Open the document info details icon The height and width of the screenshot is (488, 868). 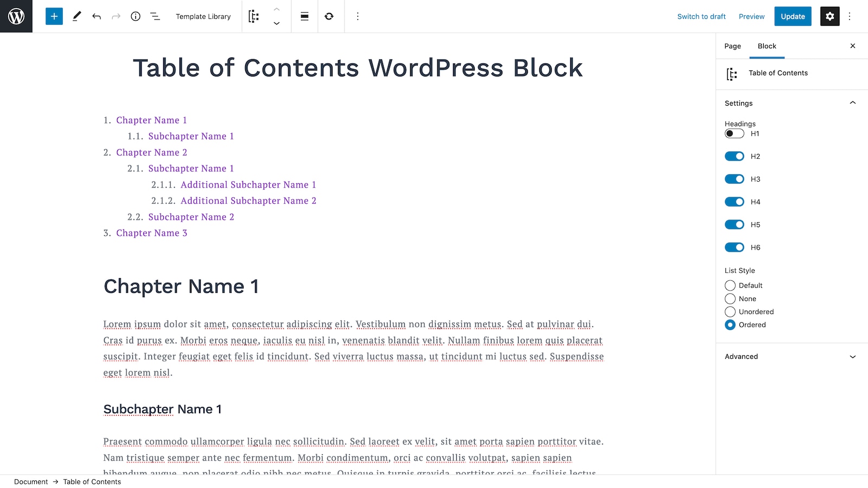point(136,16)
